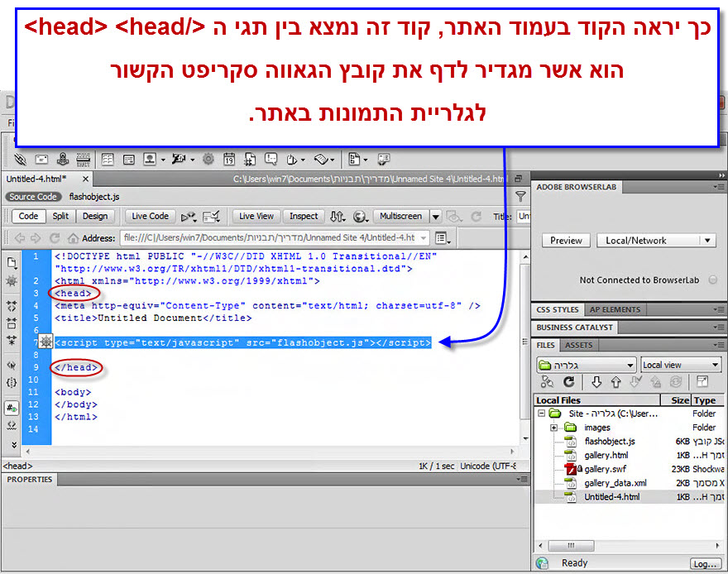Screen dimensions: 728x574
Task: Click the Multiscreen button
Action: (x=401, y=216)
